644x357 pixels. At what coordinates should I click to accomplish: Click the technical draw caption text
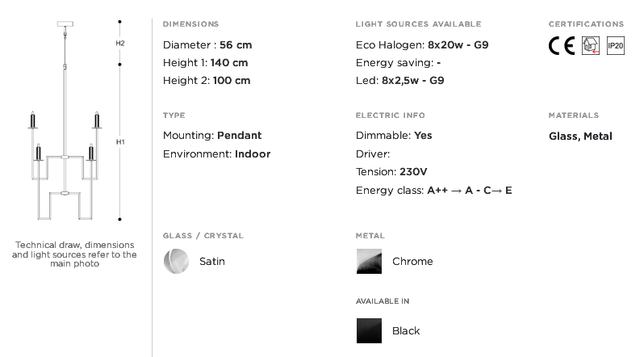[74, 254]
